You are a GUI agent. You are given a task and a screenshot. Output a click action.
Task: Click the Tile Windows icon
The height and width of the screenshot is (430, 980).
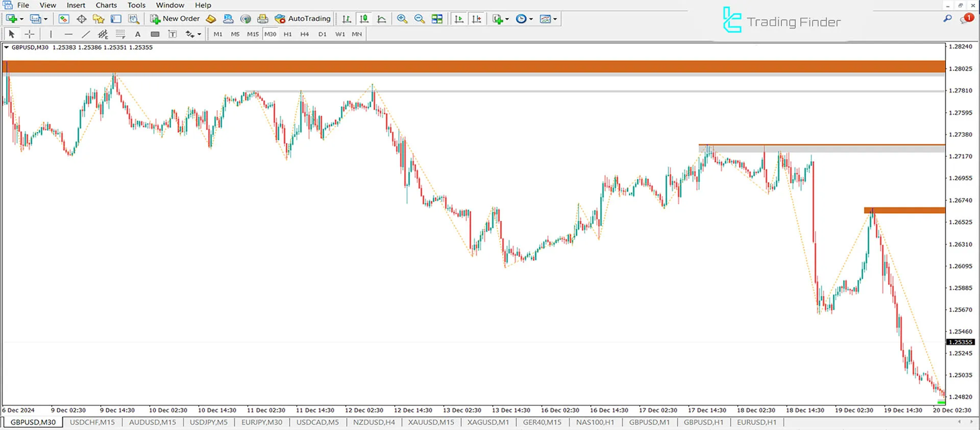[x=437, y=19]
